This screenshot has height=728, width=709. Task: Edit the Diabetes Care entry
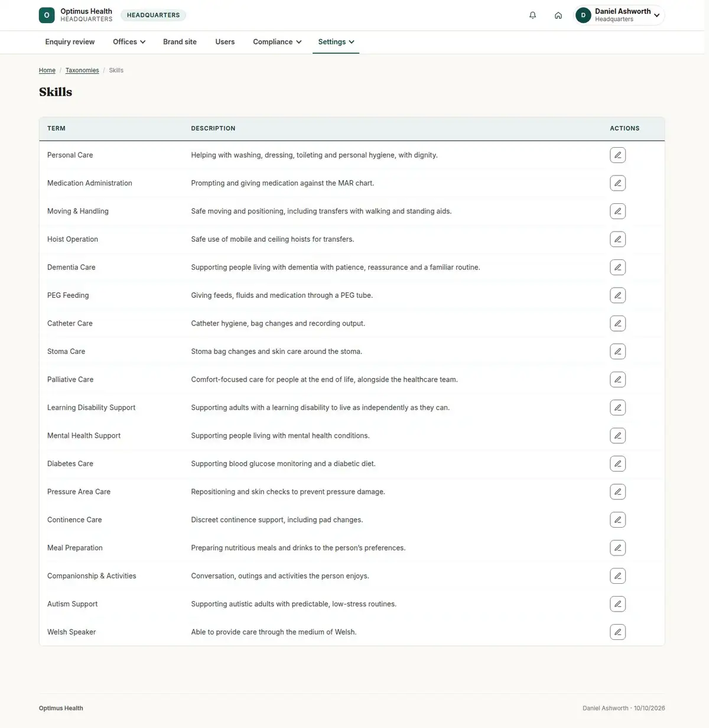617,464
